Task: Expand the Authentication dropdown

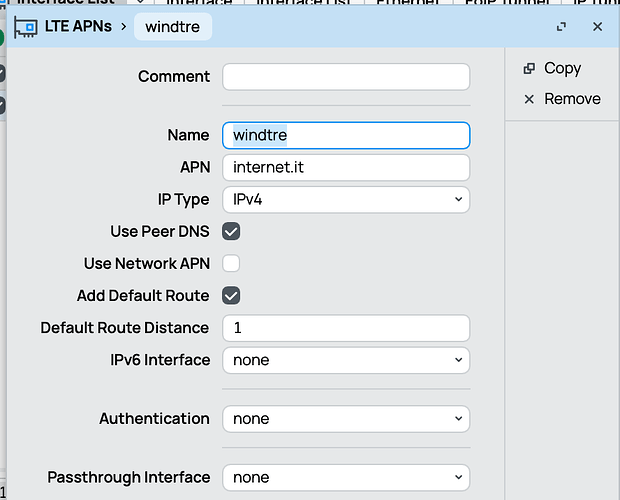Action: [346, 419]
